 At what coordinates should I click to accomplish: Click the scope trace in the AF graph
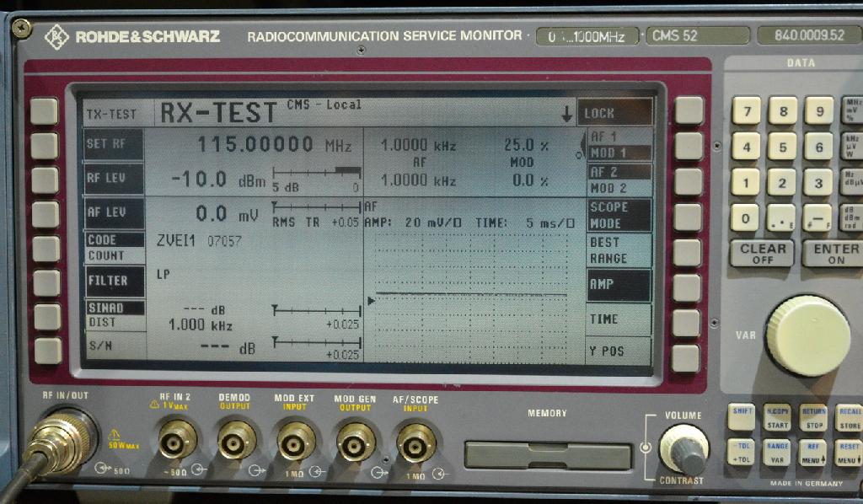tap(471, 294)
